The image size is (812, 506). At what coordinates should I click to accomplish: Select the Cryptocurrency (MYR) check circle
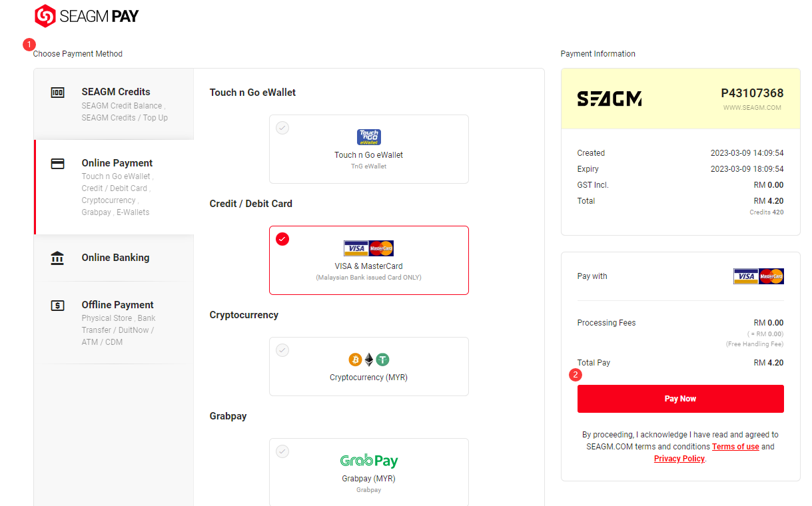(x=282, y=350)
